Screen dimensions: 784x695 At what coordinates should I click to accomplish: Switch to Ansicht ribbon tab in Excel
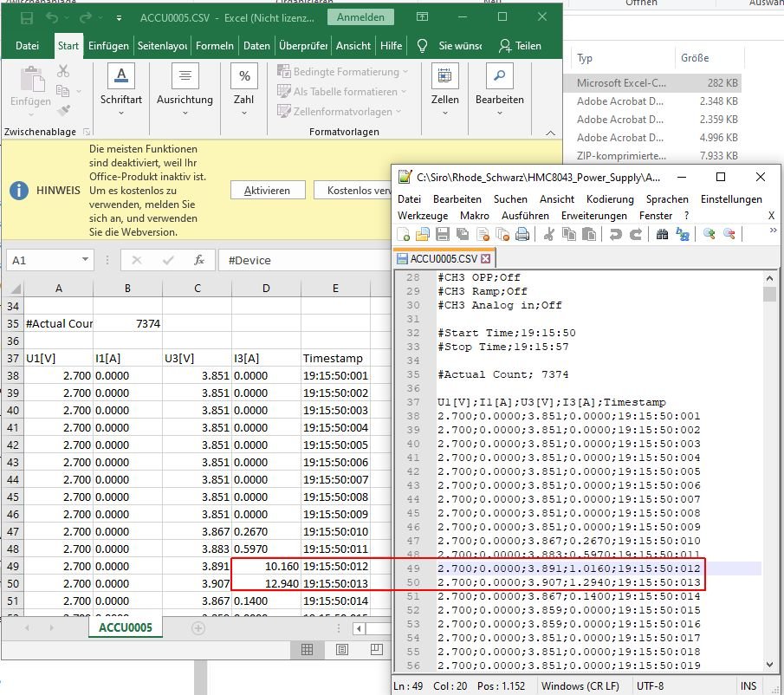click(353, 46)
